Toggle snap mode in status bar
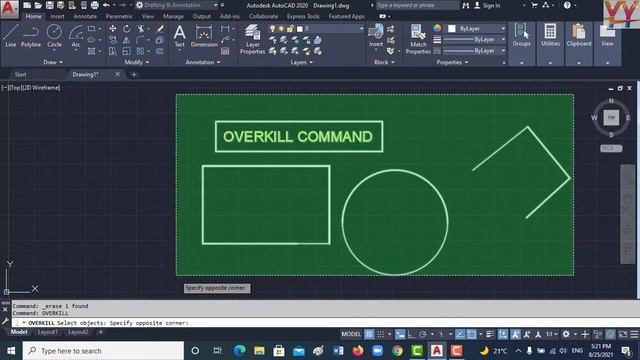This screenshot has width=640, height=360. [x=380, y=334]
